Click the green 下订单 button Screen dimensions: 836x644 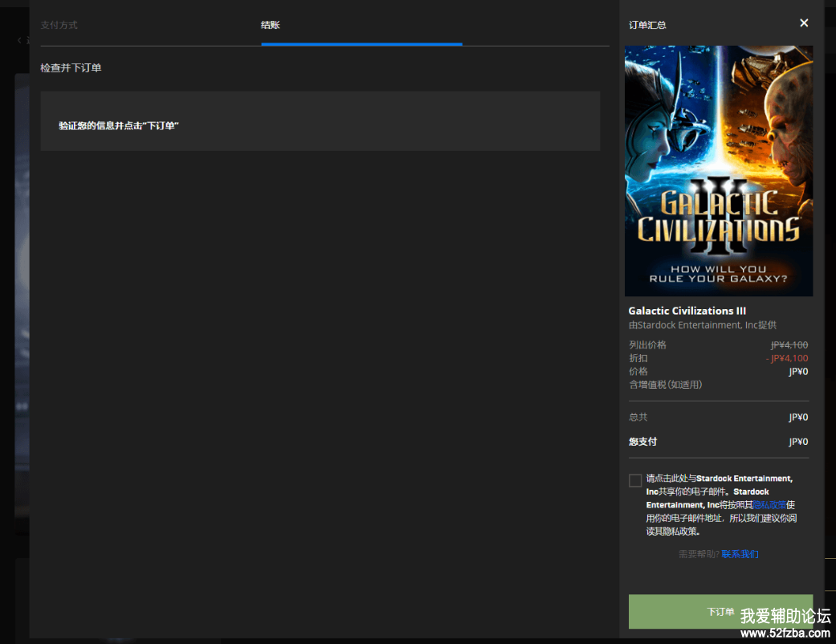(x=721, y=612)
